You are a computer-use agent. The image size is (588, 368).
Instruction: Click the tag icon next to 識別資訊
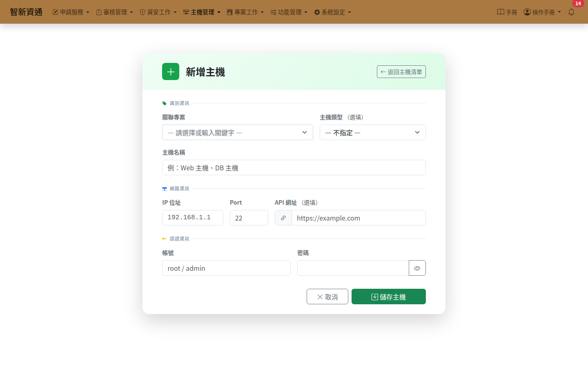(165, 103)
